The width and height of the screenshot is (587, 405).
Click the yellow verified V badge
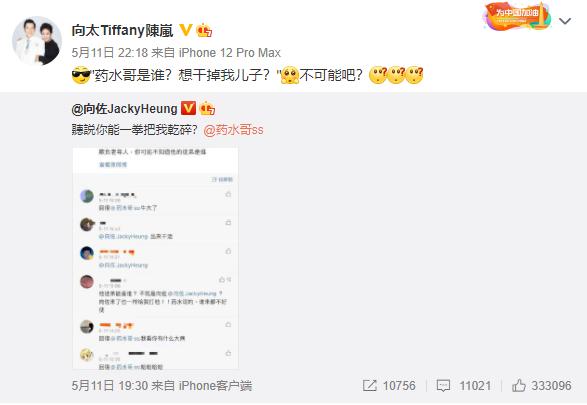click(x=186, y=30)
